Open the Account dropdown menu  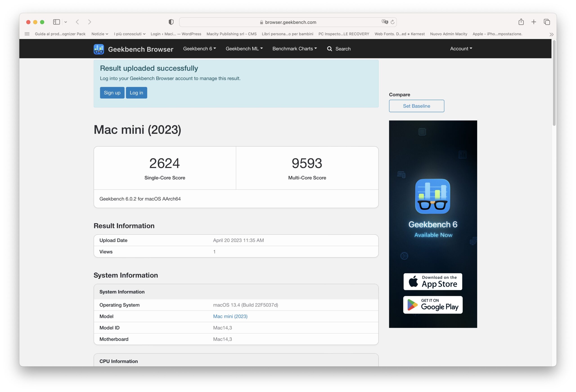[x=461, y=49]
